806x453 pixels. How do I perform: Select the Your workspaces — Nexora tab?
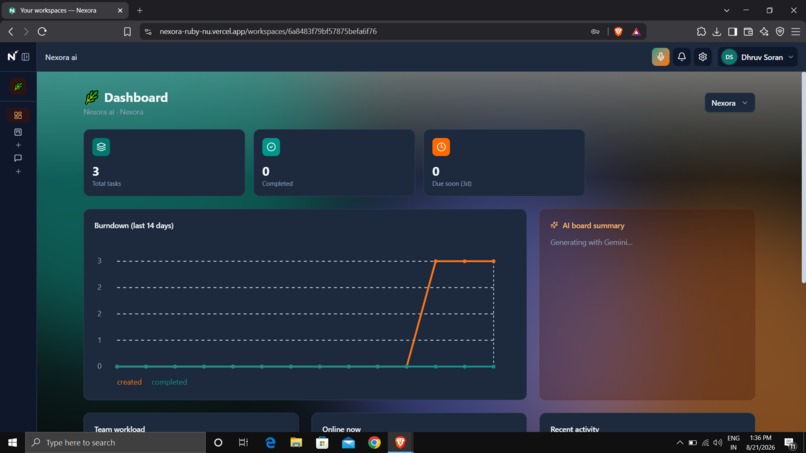[65, 10]
